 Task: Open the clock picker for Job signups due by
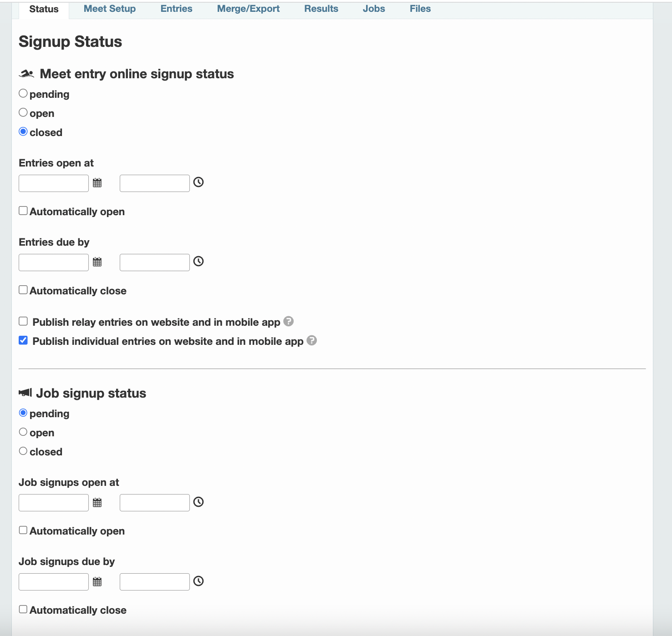[198, 581]
